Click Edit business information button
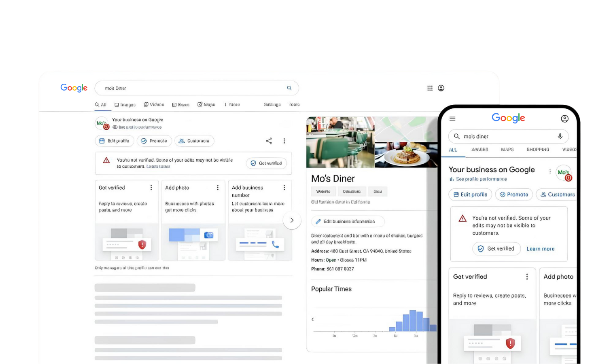Viewport: 607px width, 364px height. point(348,221)
